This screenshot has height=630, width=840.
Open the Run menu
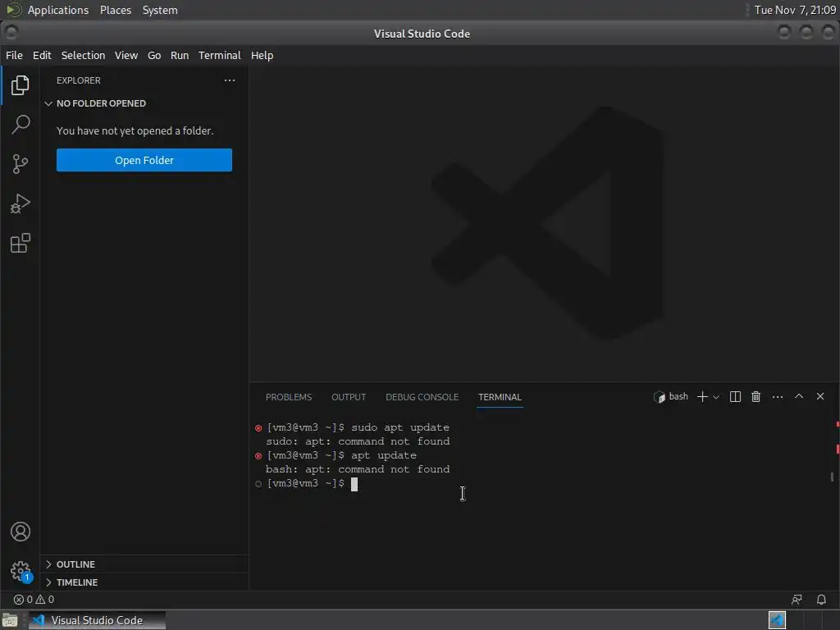(x=180, y=55)
